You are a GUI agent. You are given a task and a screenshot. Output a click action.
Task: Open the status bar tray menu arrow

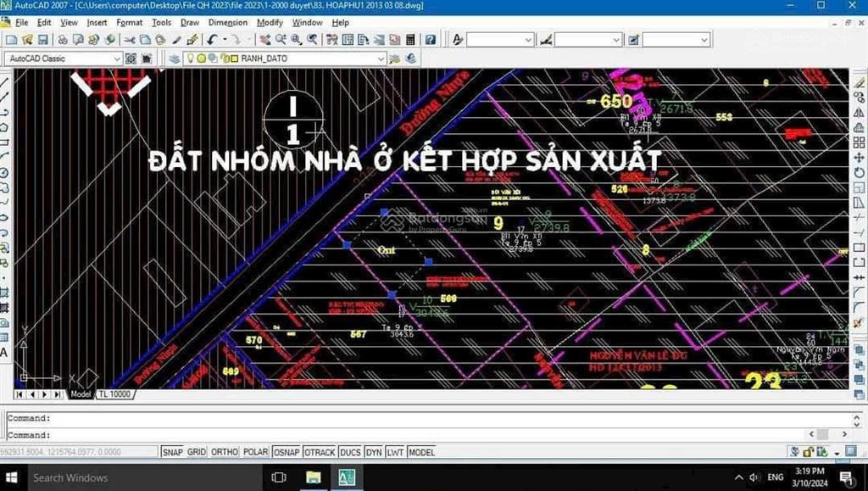click(x=837, y=453)
